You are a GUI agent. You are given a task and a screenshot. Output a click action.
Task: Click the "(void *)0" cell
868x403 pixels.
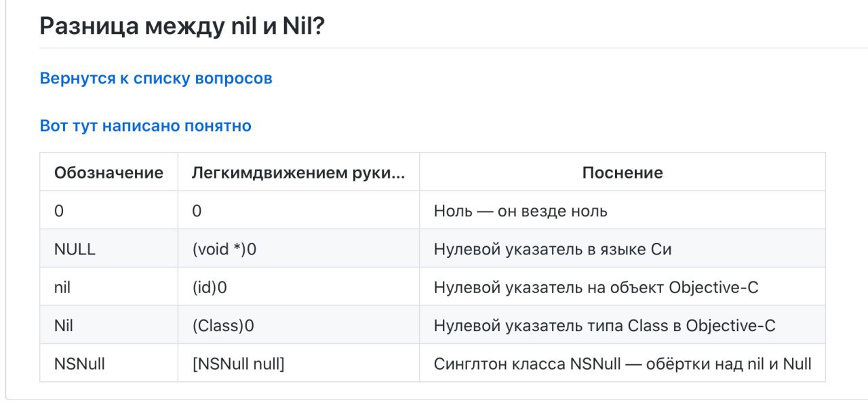tap(298, 249)
